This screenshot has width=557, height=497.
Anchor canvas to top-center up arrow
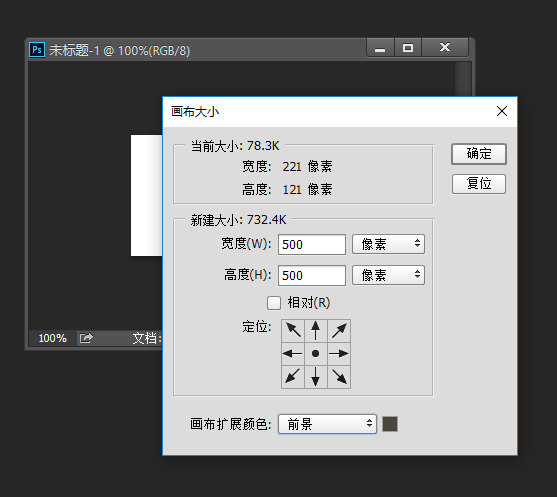click(315, 330)
